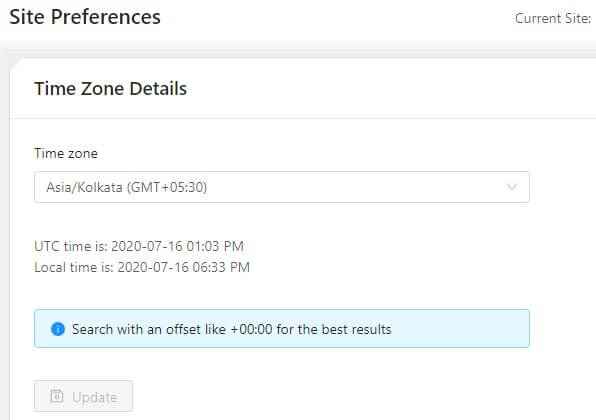Expand the Time zone chevron arrow
This screenshot has height=420, width=596.
click(512, 187)
